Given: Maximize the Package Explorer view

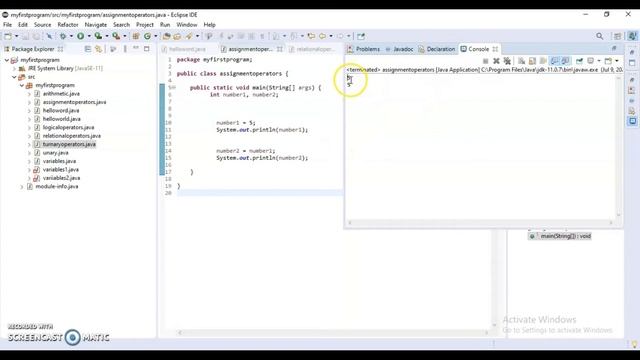Looking at the screenshot, I should (147, 49).
